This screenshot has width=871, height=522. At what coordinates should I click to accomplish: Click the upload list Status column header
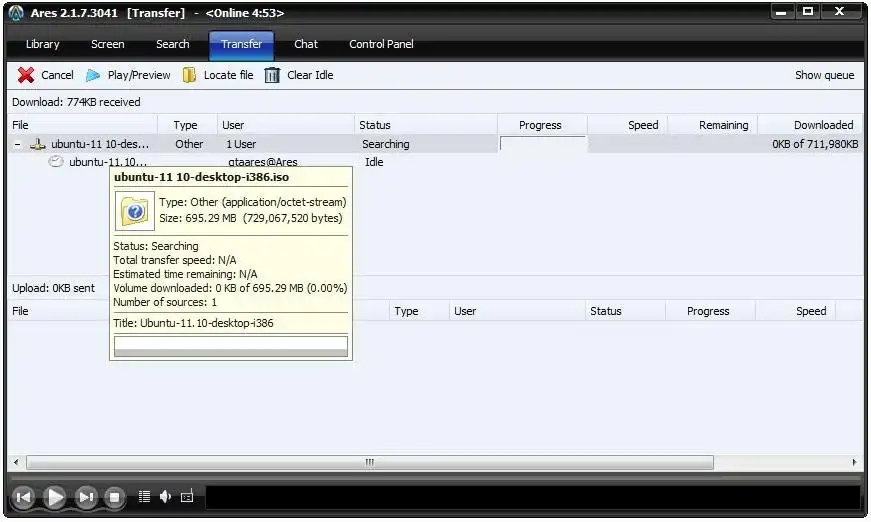pyautogui.click(x=625, y=311)
